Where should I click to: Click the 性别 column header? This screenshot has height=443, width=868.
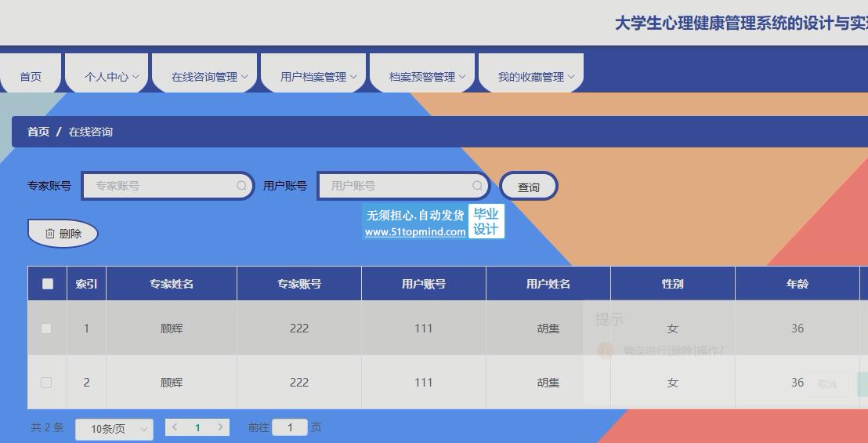tap(673, 284)
